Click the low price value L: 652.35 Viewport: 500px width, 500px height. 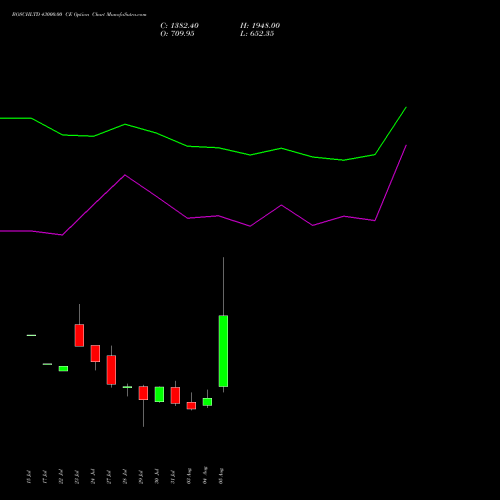(x=257, y=34)
